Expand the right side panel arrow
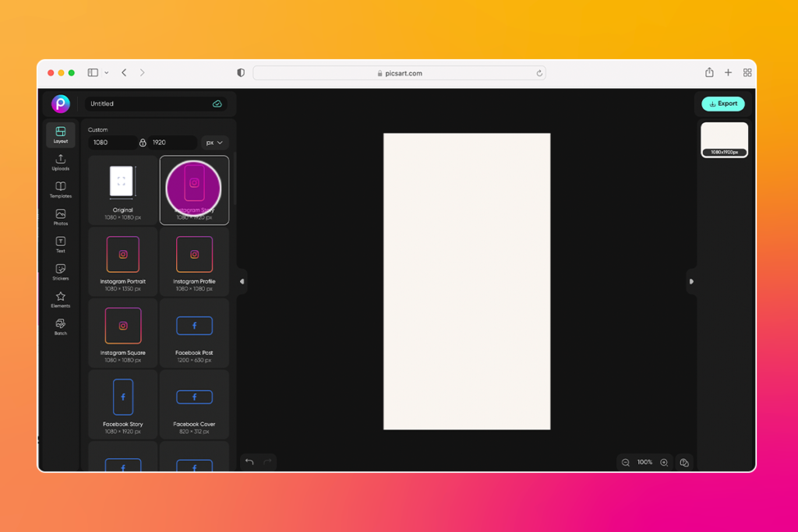 point(690,281)
